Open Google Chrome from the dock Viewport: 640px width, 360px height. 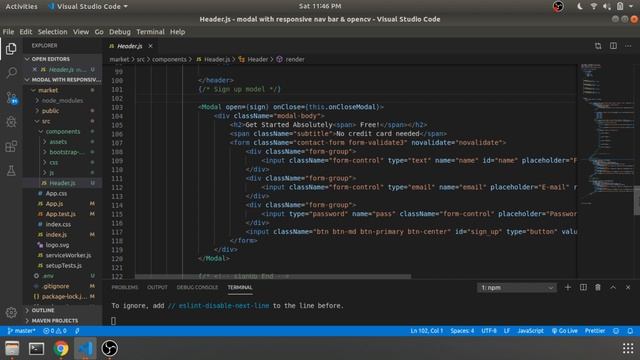tap(61, 349)
